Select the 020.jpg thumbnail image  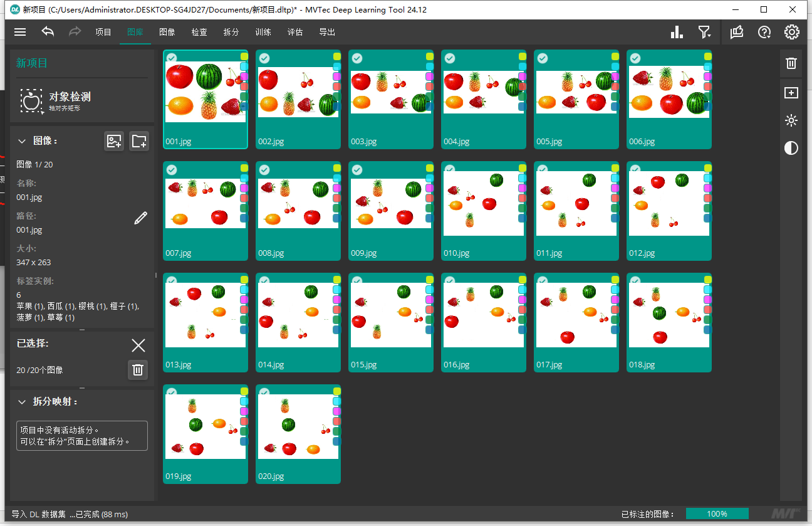click(x=298, y=427)
